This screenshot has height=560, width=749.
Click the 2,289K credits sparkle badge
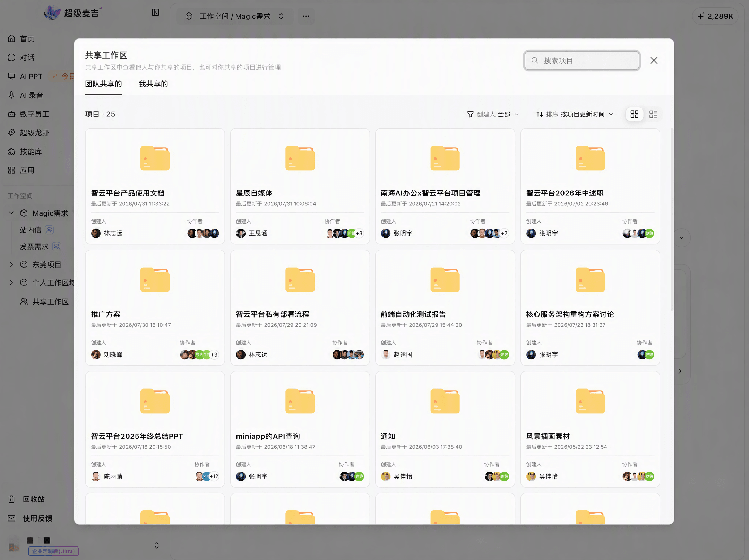[x=715, y=16]
